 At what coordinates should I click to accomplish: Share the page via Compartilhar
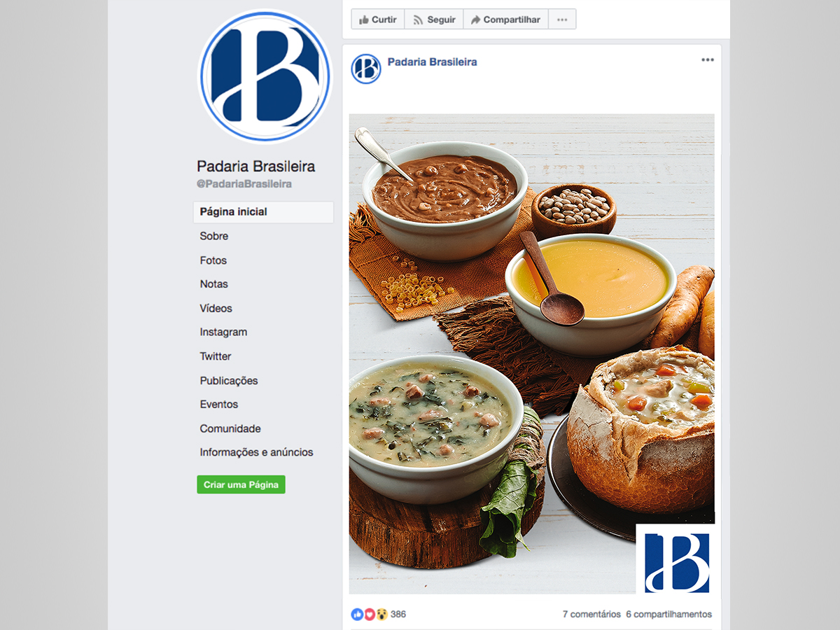[505, 20]
